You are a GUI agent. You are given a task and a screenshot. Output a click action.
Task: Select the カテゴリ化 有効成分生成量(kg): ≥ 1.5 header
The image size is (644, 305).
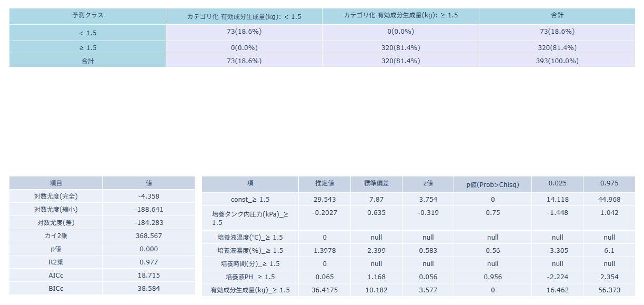[400, 15]
